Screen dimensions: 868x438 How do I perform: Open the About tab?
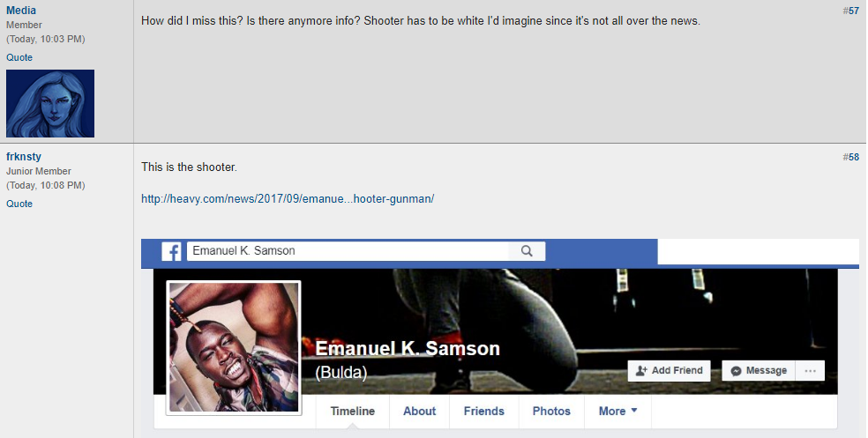click(x=419, y=411)
